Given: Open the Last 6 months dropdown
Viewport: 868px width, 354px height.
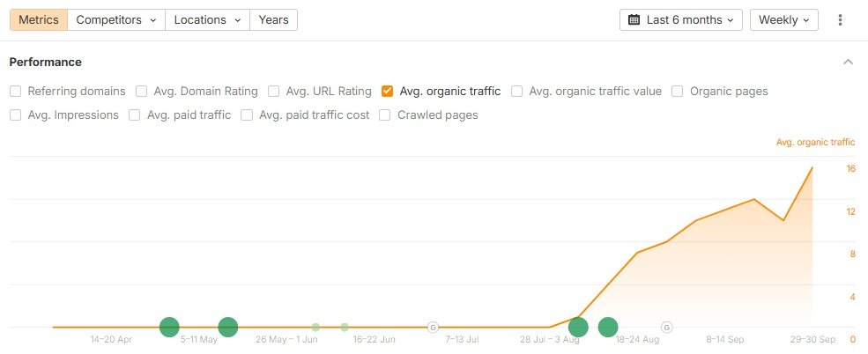Looking at the screenshot, I should click(681, 19).
